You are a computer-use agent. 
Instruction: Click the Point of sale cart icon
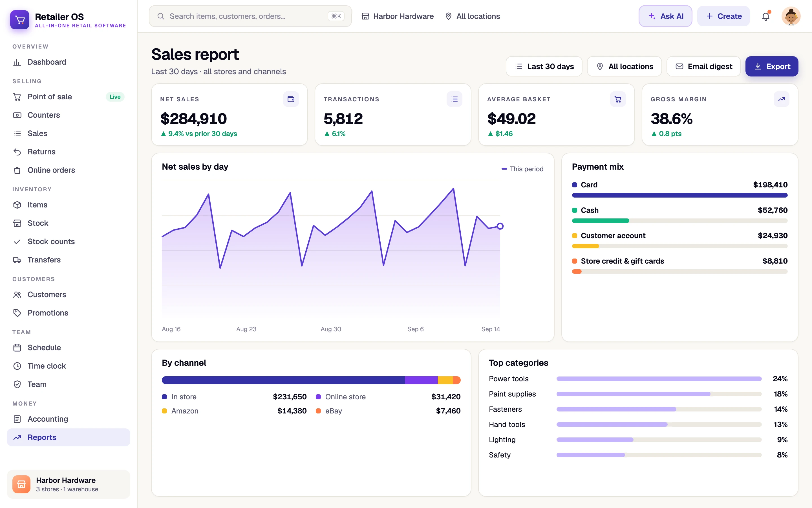17,97
